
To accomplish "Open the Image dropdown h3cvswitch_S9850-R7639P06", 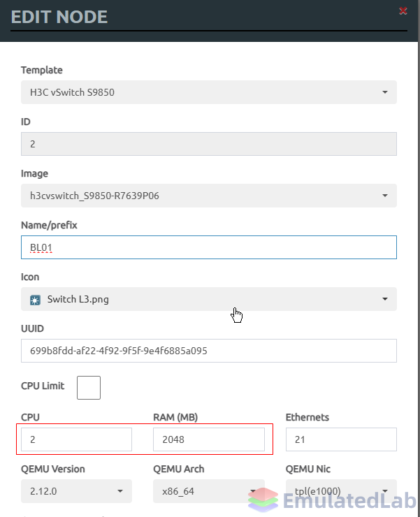I will pos(209,196).
